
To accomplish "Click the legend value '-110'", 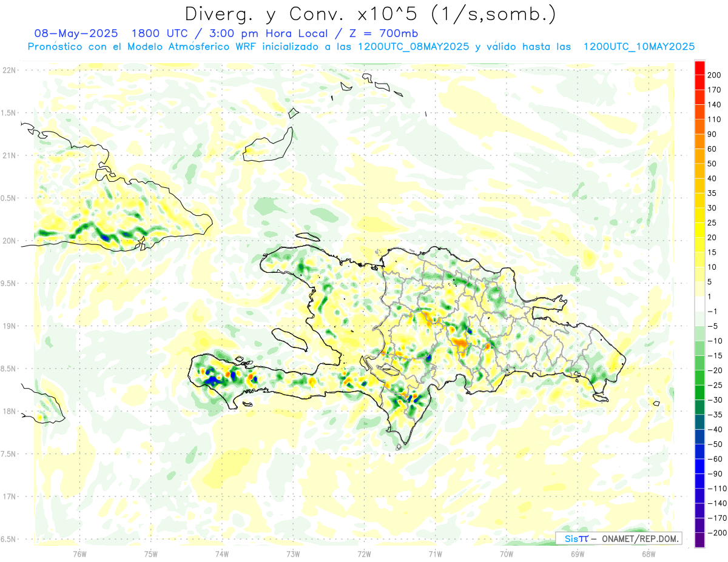I will tap(718, 489).
